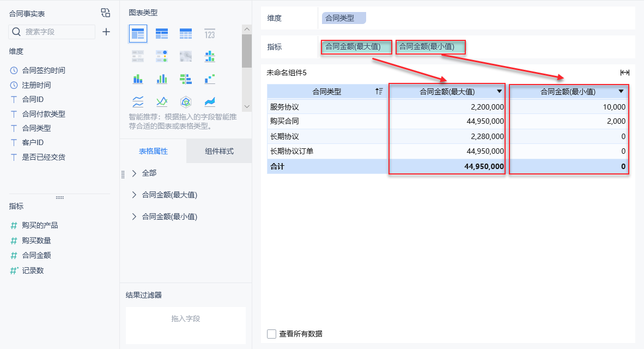Choose the colored-dot list chart type
The image size is (644, 349).
162,56
